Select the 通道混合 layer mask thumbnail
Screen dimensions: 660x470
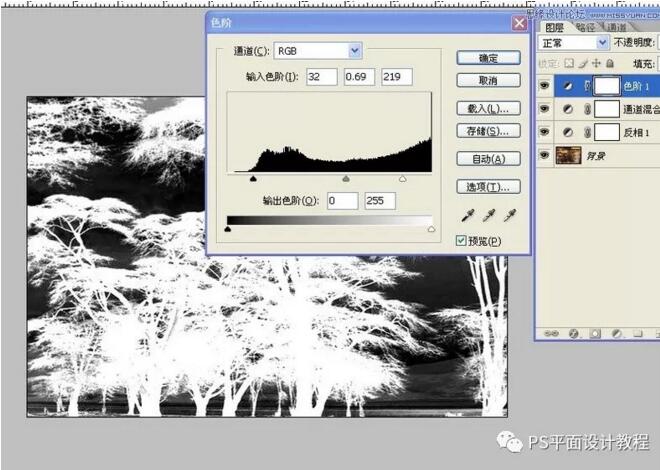click(x=607, y=109)
